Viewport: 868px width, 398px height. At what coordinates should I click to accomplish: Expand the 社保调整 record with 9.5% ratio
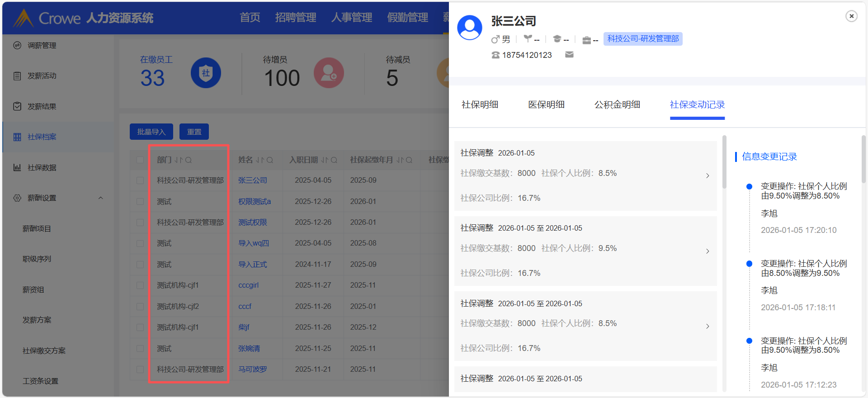pyautogui.click(x=708, y=251)
